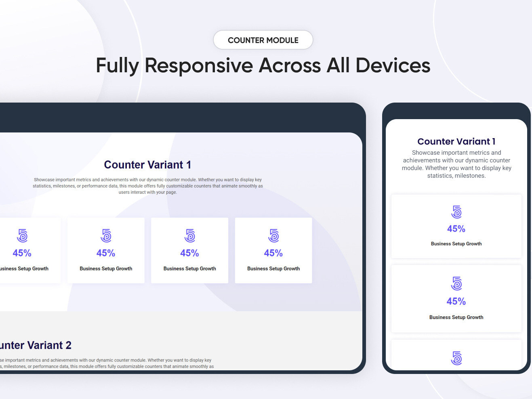The image size is (532, 399).
Task: Click the spiral icon in the second mobile counter card
Action: tap(456, 284)
